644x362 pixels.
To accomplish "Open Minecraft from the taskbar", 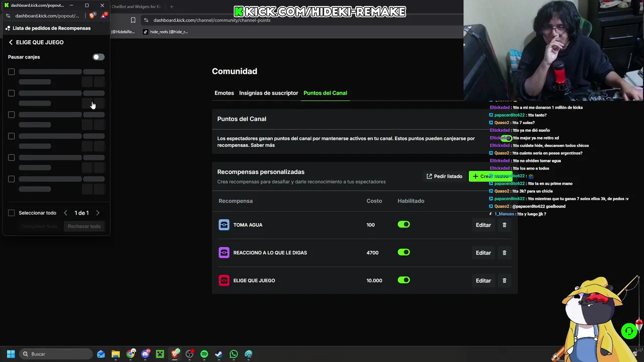I will pos(160,354).
